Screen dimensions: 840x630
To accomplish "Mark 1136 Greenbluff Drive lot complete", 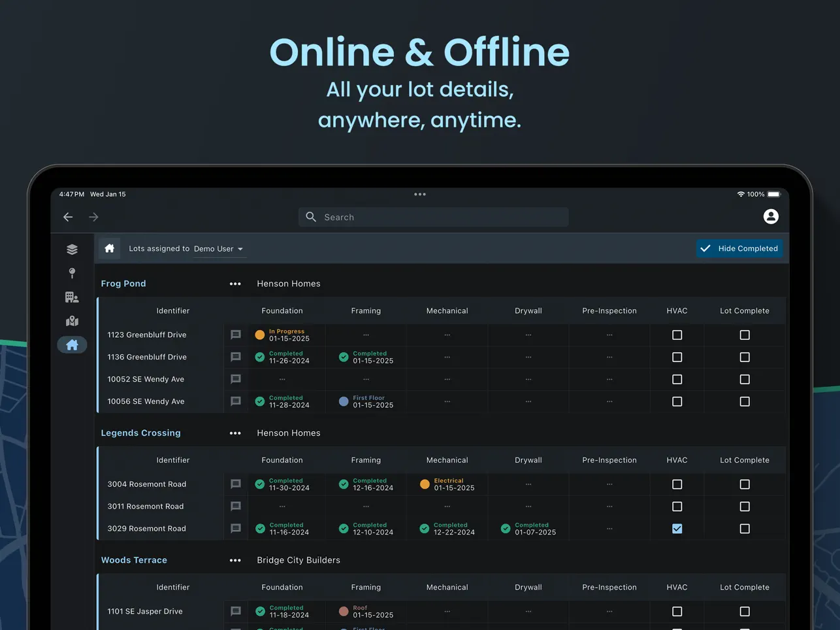I will [745, 357].
